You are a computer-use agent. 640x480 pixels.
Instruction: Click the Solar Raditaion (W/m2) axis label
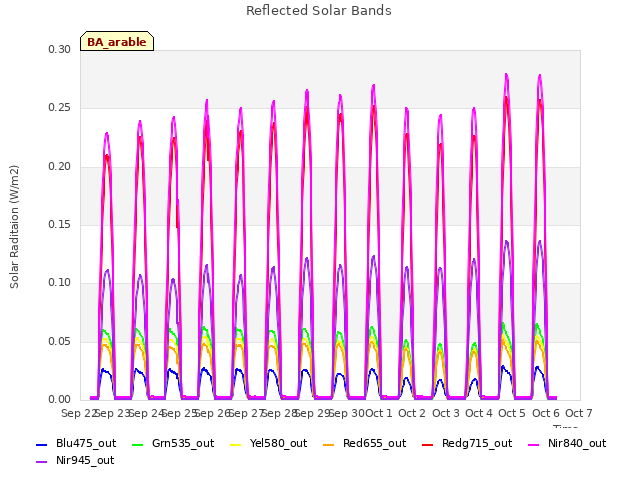(14, 227)
